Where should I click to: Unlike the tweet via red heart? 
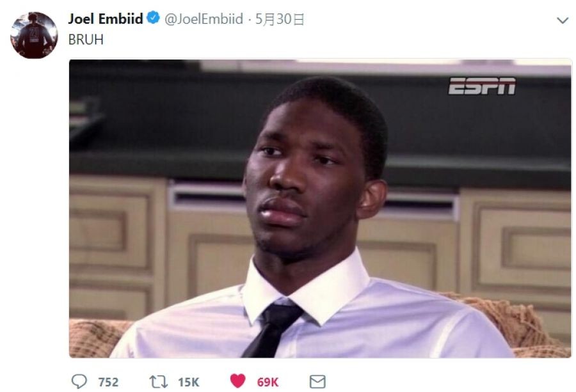[x=237, y=381]
